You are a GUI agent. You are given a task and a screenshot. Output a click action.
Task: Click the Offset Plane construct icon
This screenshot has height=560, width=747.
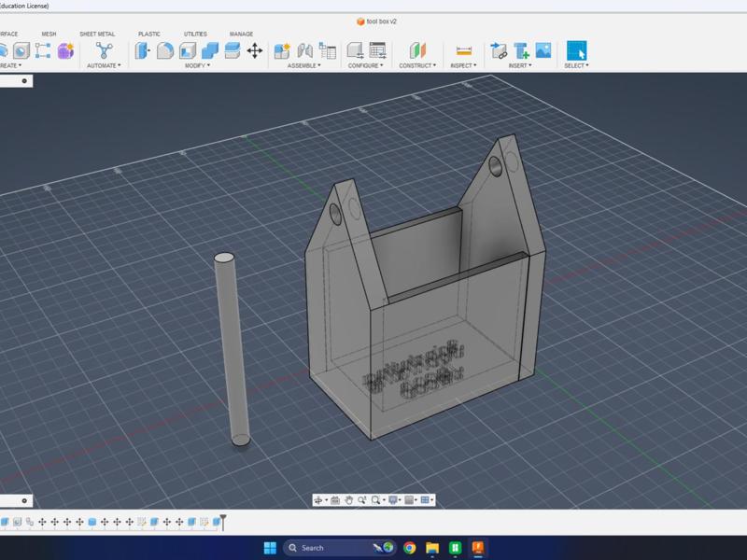click(x=416, y=50)
